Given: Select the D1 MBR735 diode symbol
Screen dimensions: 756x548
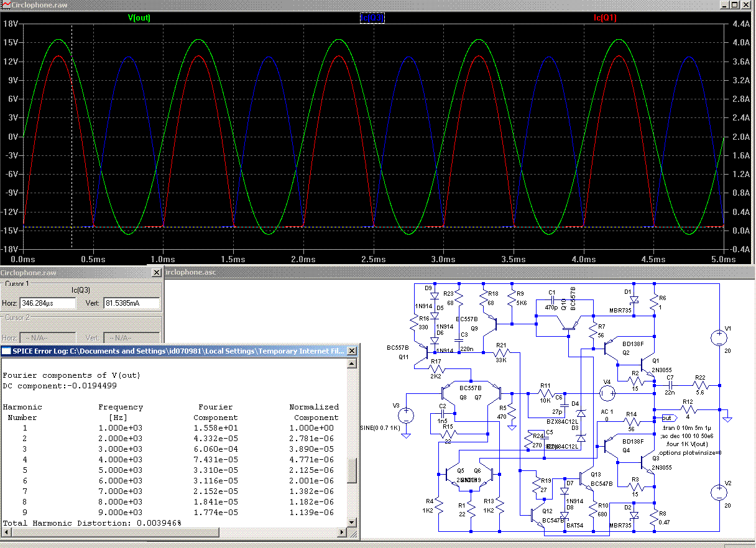Looking at the screenshot, I should coord(635,299).
